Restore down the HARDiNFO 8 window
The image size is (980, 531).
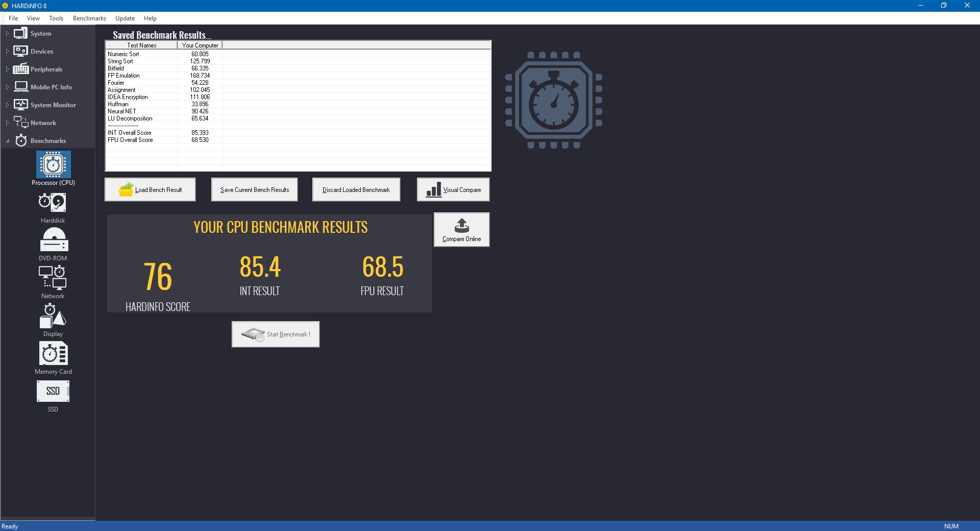[944, 6]
